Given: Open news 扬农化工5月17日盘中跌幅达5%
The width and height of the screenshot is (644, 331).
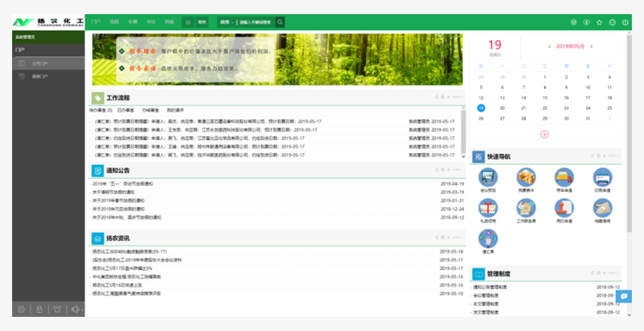Looking at the screenshot, I should tap(122, 269).
